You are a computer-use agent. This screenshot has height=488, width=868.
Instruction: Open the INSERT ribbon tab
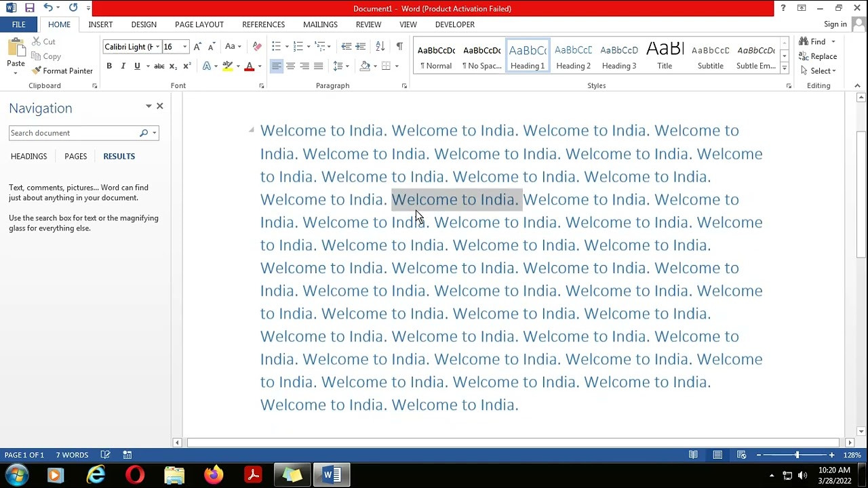100,24
